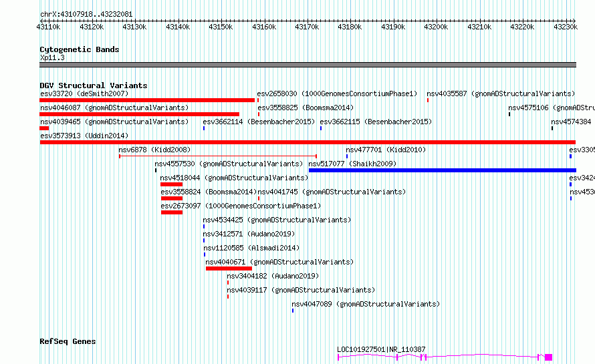This screenshot has height=364, width=595.
Task: Open esv3662115 (Besenbacher2015) variant
Action: pos(376,122)
